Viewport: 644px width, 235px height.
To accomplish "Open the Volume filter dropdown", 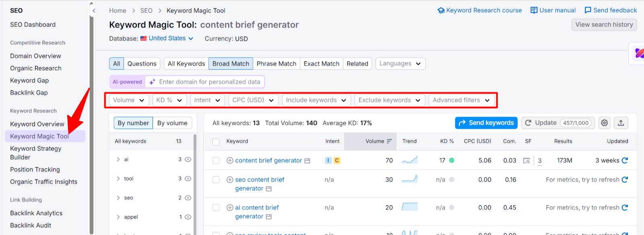I will tap(129, 100).
